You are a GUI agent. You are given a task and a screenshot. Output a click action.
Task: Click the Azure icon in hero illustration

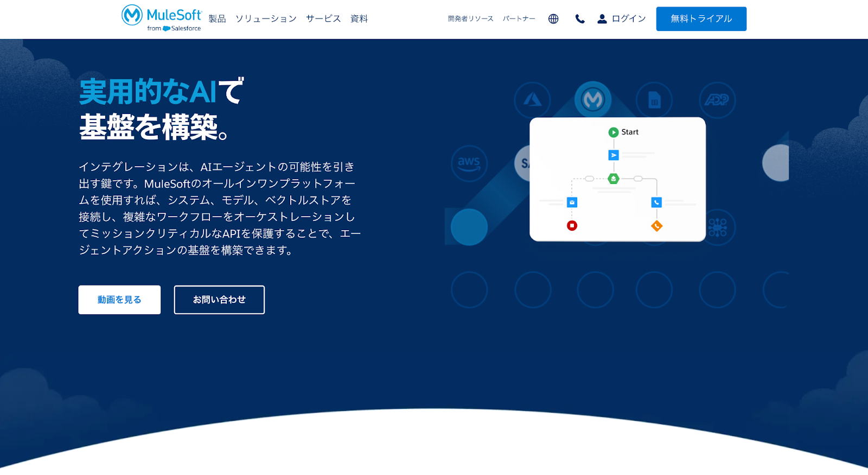pyautogui.click(x=532, y=100)
